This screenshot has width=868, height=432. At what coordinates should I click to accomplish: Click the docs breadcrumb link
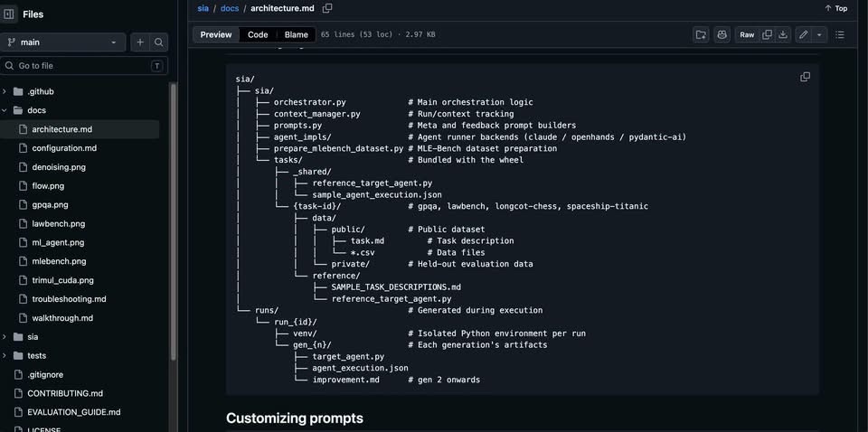pos(230,8)
